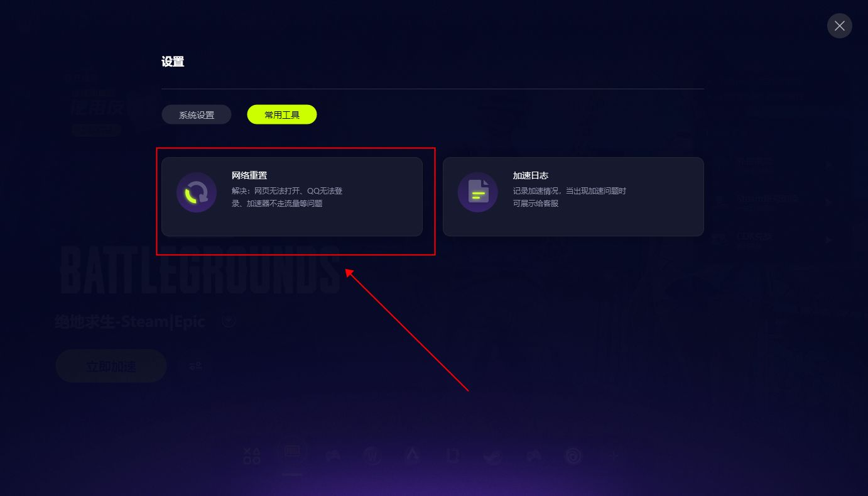
Task: Click the highlighted rectangular platform icon in bottom bar
Action: [293, 451]
